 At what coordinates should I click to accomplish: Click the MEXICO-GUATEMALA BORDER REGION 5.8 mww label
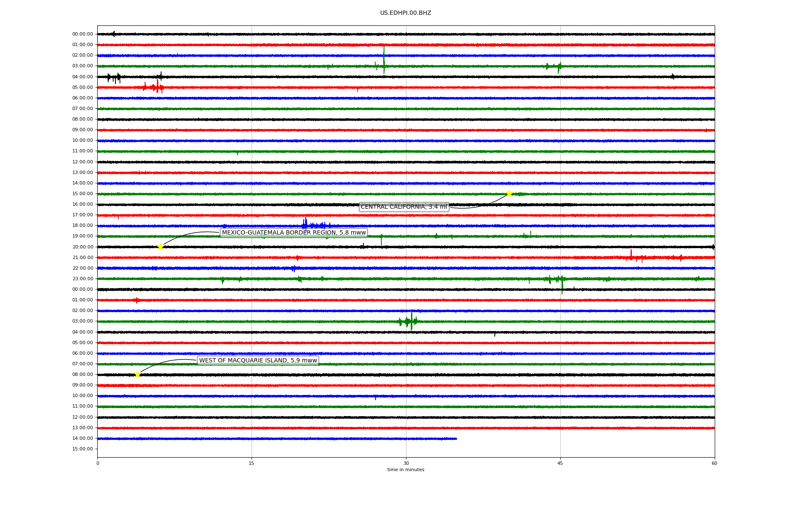pyautogui.click(x=294, y=233)
